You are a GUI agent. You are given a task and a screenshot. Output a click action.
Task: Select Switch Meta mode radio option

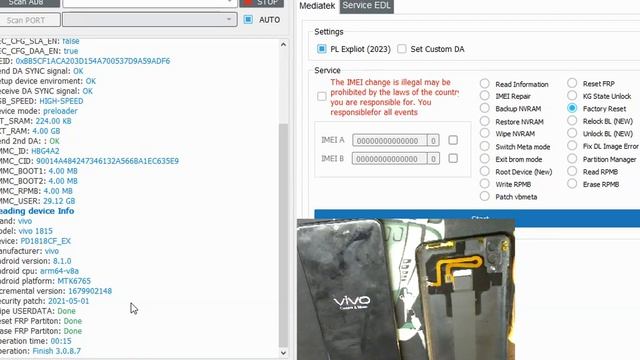pyautogui.click(x=484, y=146)
